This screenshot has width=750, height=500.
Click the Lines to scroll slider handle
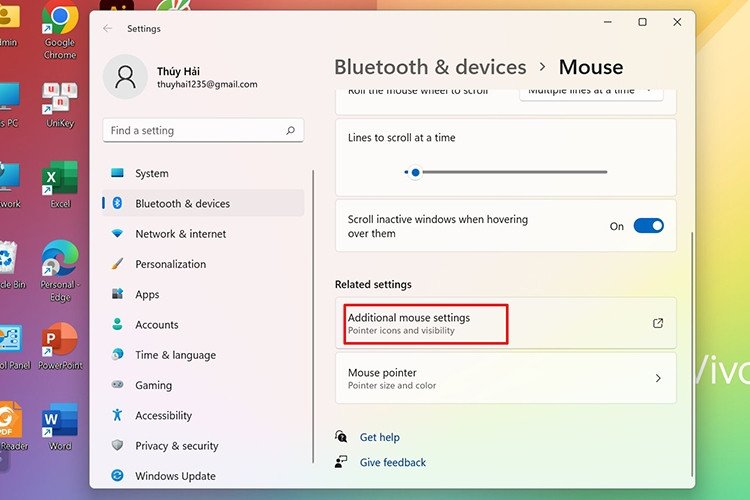pyautogui.click(x=415, y=172)
